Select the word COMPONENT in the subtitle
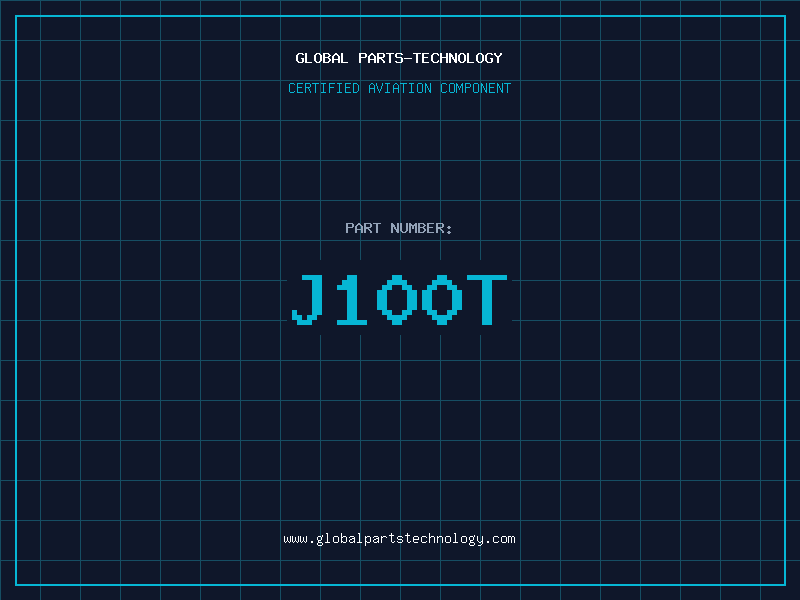 click(x=476, y=88)
